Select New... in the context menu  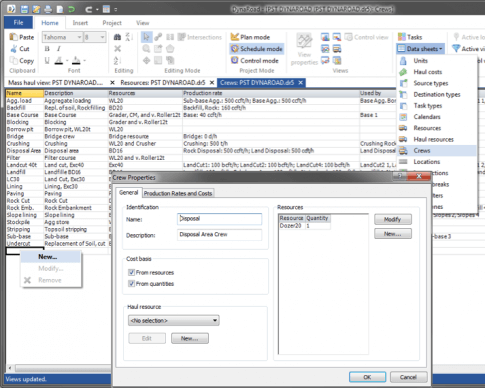click(x=51, y=257)
